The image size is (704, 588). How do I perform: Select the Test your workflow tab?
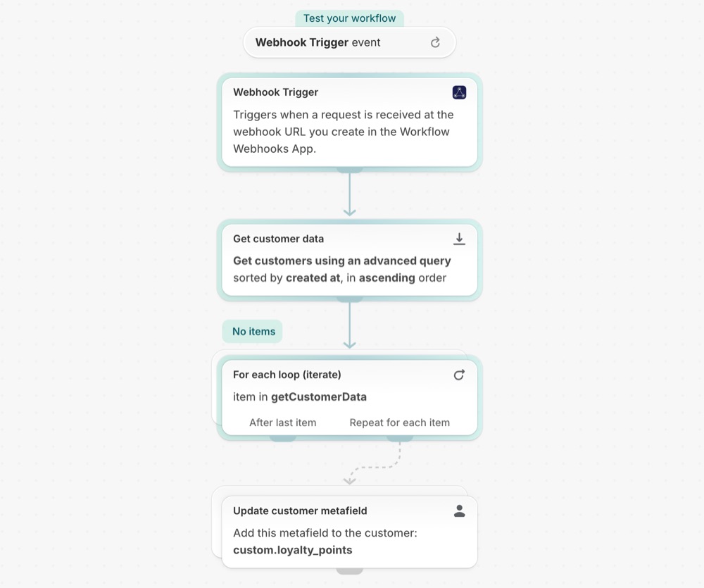349,18
